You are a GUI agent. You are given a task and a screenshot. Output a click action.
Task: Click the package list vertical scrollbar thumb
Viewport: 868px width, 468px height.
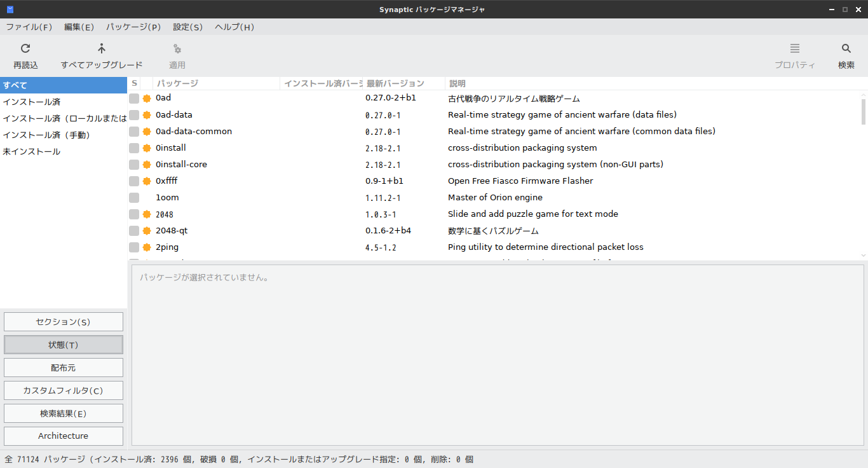(864, 112)
